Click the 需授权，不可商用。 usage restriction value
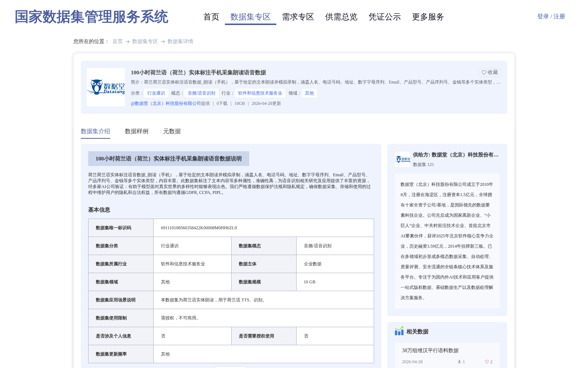This screenshot has width=588, height=368. (x=181, y=318)
